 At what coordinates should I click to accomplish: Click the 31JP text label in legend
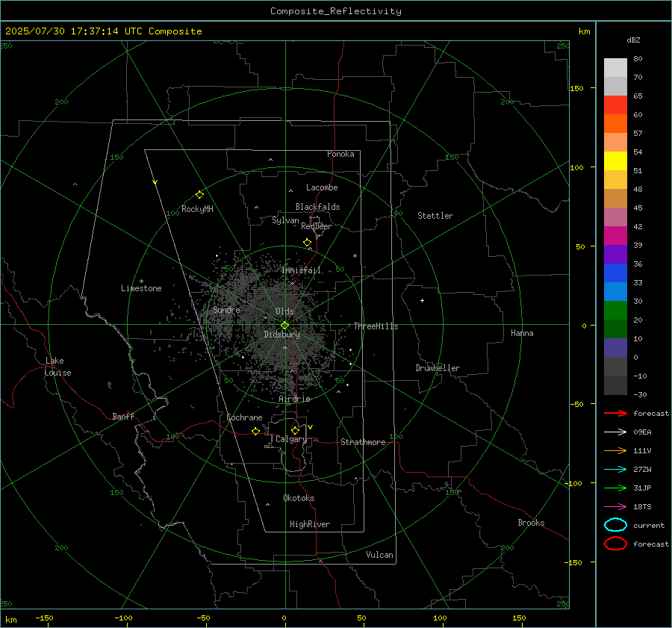point(642,488)
